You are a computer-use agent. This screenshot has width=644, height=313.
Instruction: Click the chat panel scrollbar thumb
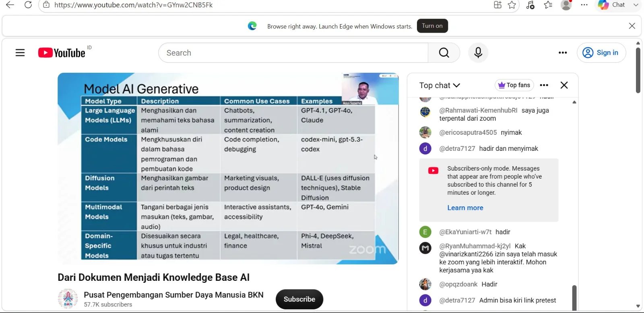[x=574, y=298]
